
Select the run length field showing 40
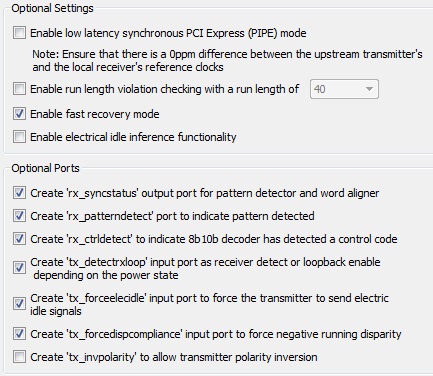344,89
